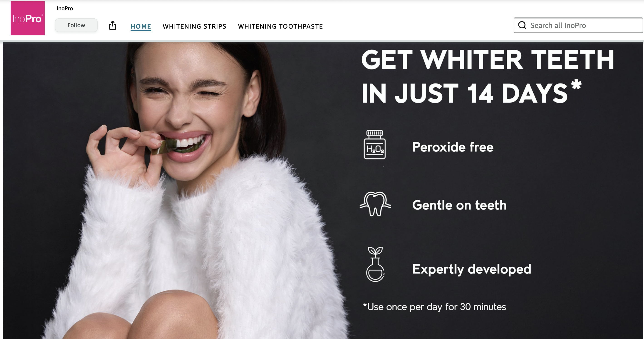Click the tooth icon
Screen dimensions: 644x339
tap(375, 204)
